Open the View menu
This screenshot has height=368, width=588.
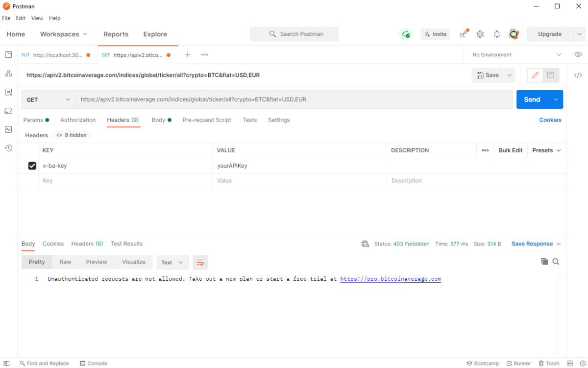point(37,18)
